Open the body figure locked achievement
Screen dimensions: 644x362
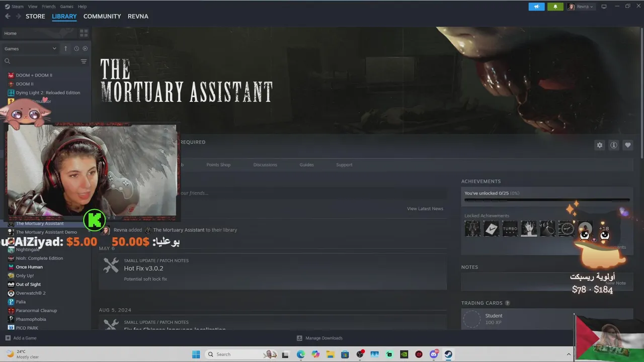tap(472, 229)
